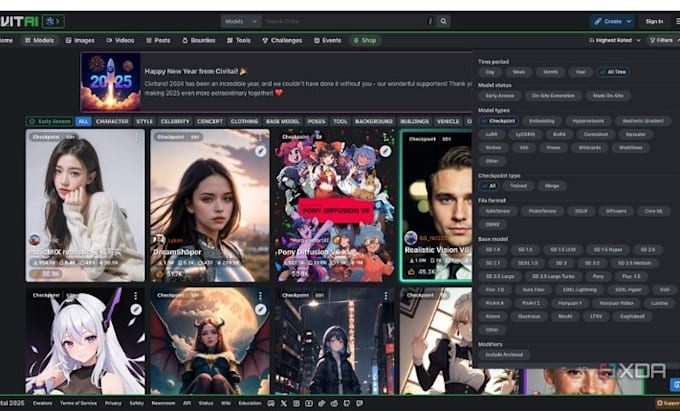The image size is (680, 411).
Task: Select the Merge checkpoint type chip
Action: (x=552, y=186)
